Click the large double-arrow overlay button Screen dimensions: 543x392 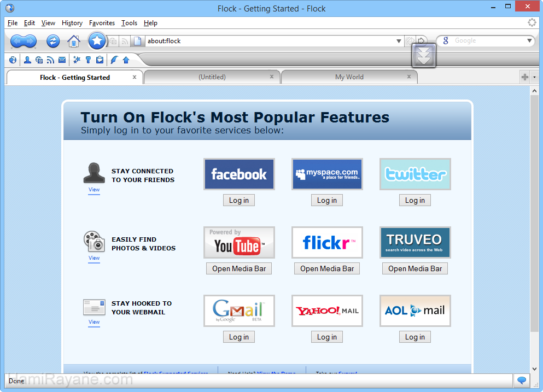pyautogui.click(x=424, y=56)
